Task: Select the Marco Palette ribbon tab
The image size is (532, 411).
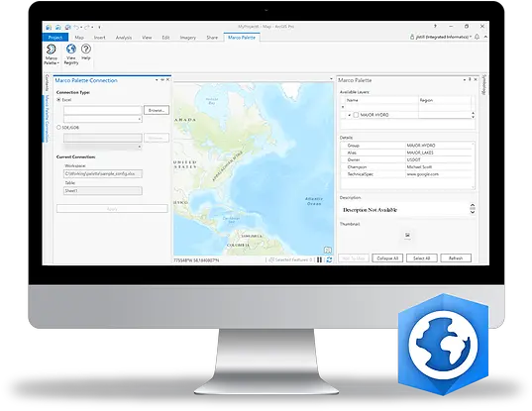Action: [x=242, y=38]
